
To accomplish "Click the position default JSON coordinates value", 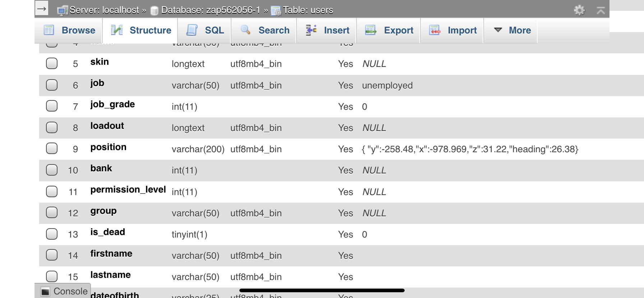I will (x=470, y=149).
